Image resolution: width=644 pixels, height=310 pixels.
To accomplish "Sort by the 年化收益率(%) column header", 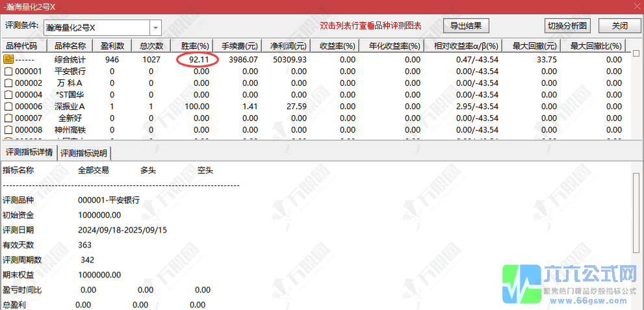I will [x=391, y=45].
